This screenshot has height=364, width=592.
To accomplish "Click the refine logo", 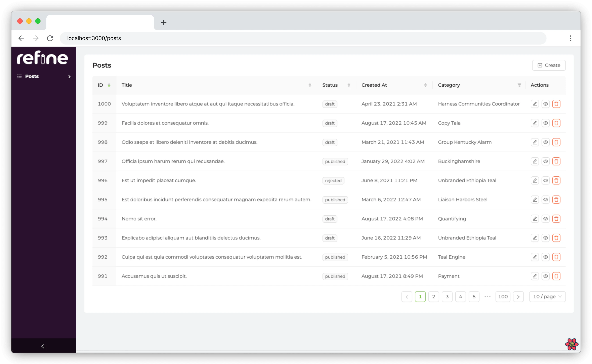I will 42,58.
